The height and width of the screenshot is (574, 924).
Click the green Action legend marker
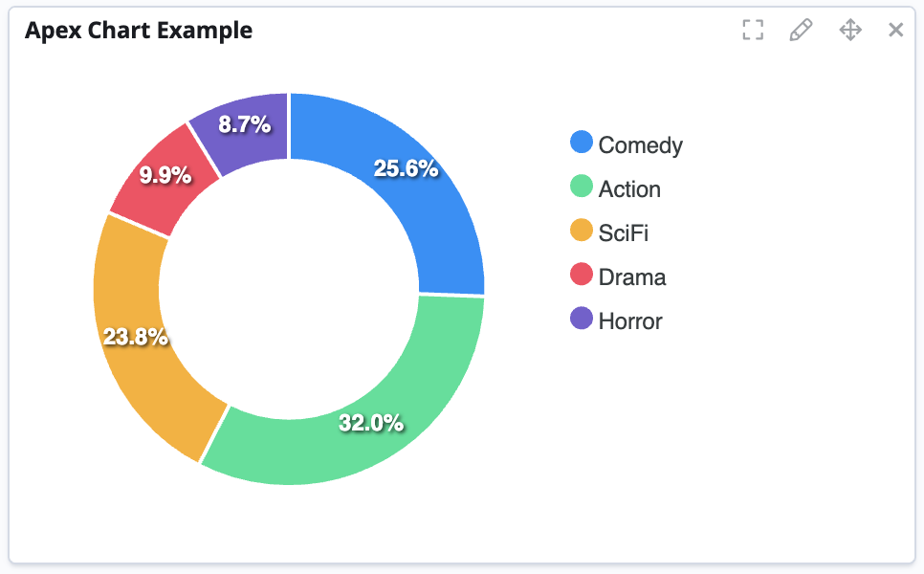coord(582,188)
